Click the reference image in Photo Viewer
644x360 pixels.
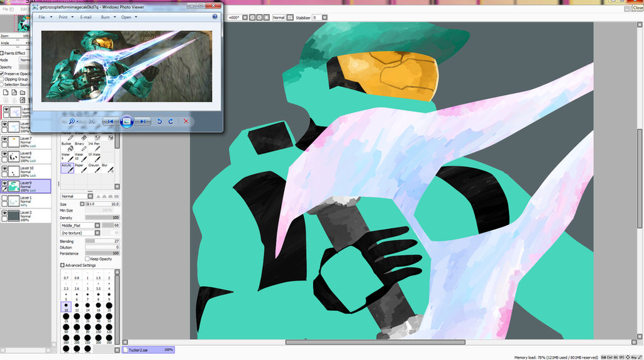(x=126, y=66)
